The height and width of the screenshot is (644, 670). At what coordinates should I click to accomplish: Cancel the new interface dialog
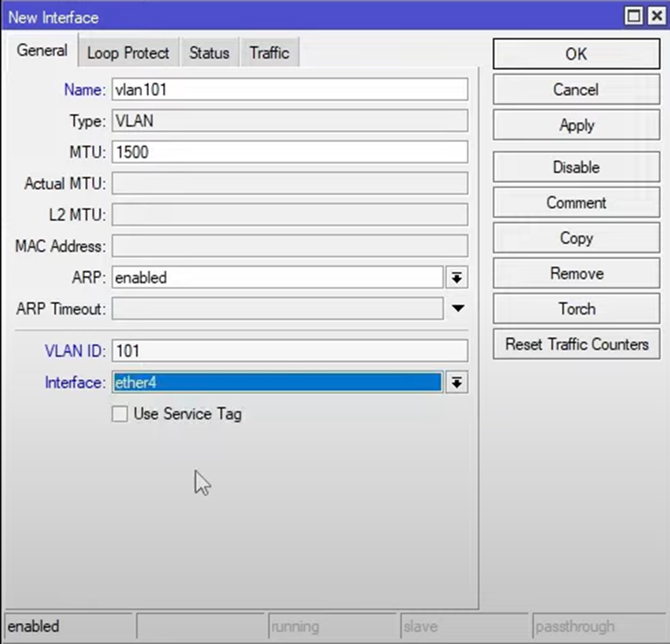576,90
